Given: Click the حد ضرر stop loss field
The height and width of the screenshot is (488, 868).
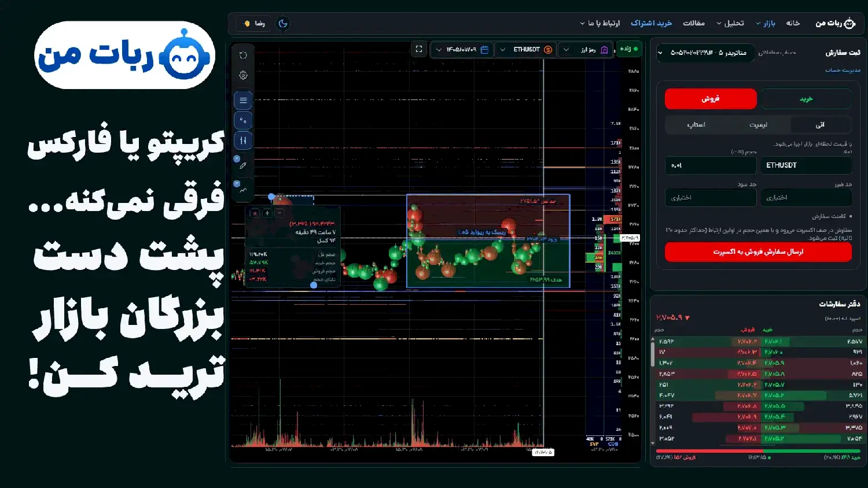Looking at the screenshot, I should (806, 198).
